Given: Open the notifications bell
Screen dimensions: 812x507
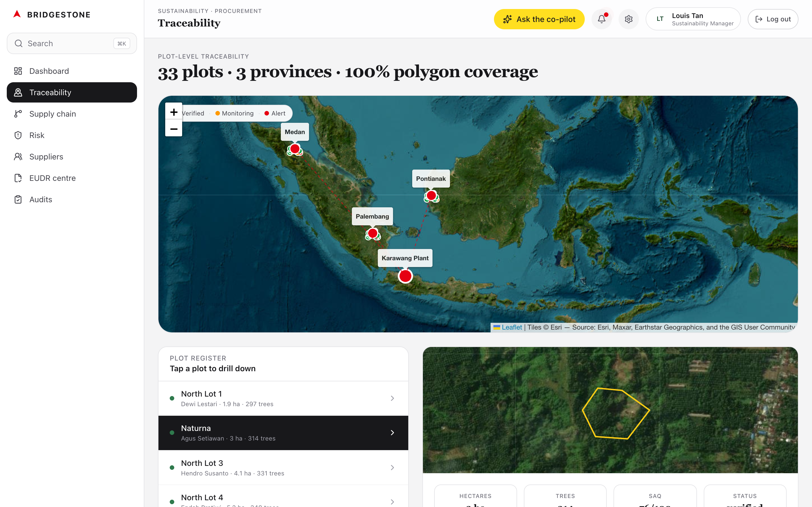Looking at the screenshot, I should click(x=602, y=19).
